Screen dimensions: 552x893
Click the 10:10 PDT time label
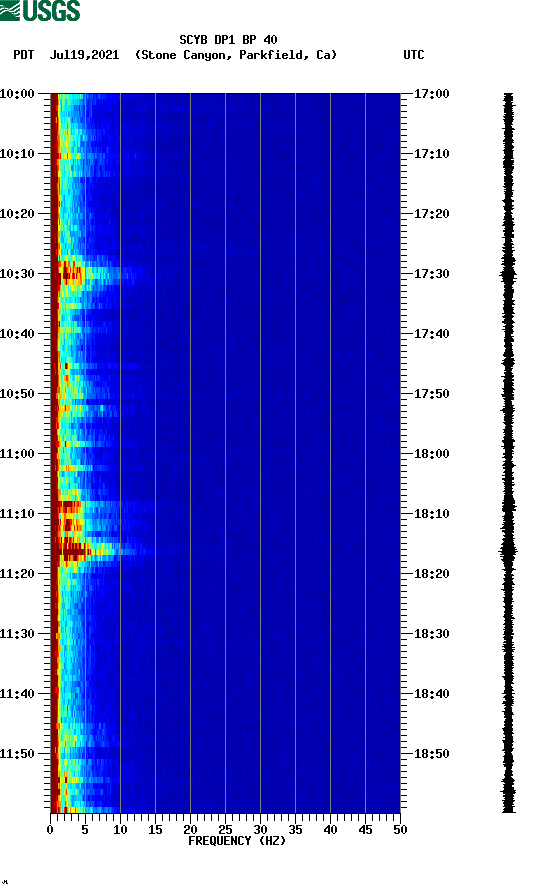point(17,154)
